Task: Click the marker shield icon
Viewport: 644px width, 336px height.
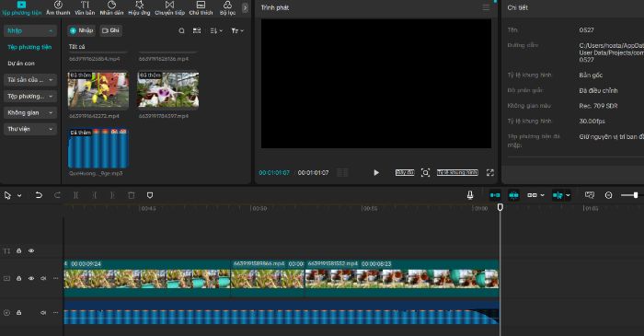Action: [150, 195]
